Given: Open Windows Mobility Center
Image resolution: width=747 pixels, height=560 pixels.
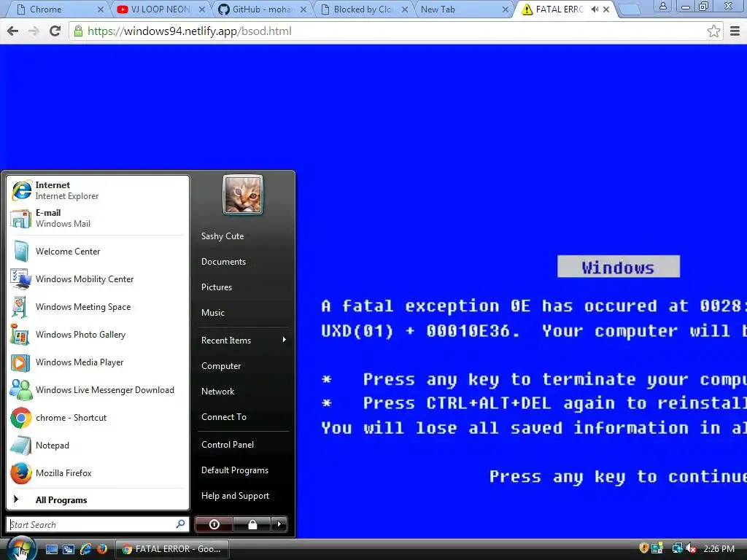Looking at the screenshot, I should (x=97, y=279).
